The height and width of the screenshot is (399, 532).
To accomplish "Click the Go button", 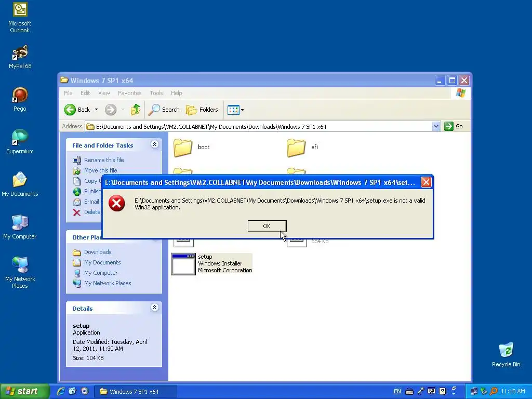I will [454, 126].
